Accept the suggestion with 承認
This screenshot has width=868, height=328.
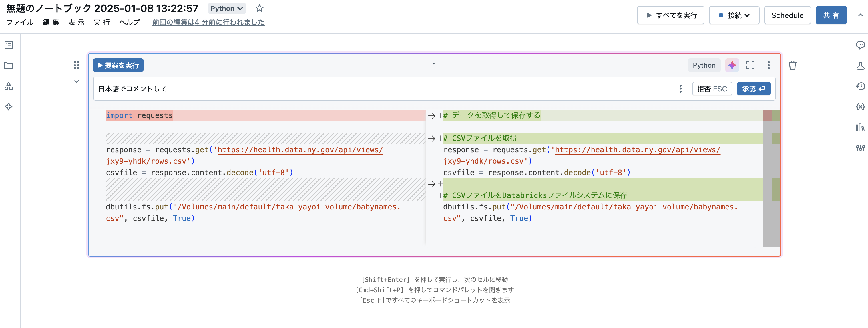pyautogui.click(x=753, y=89)
